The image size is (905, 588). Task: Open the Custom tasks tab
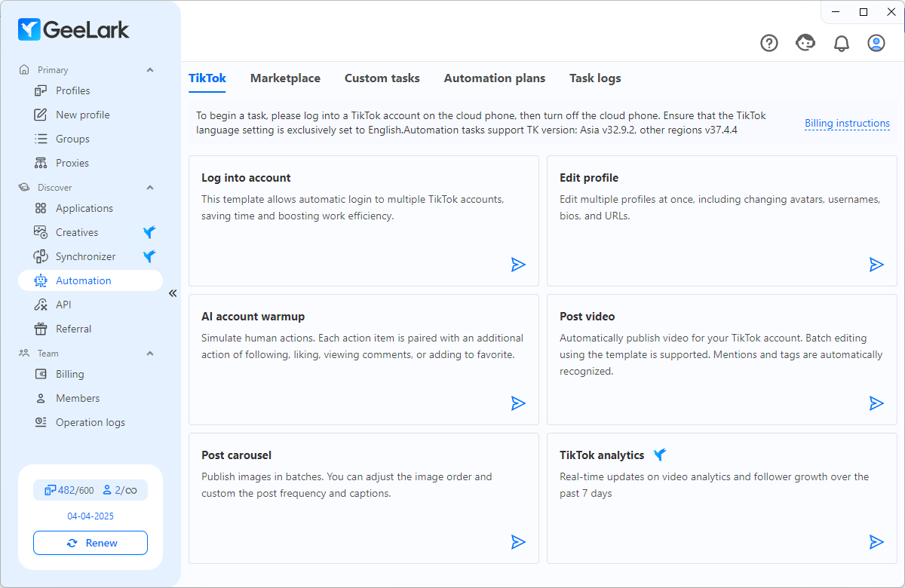(x=382, y=78)
